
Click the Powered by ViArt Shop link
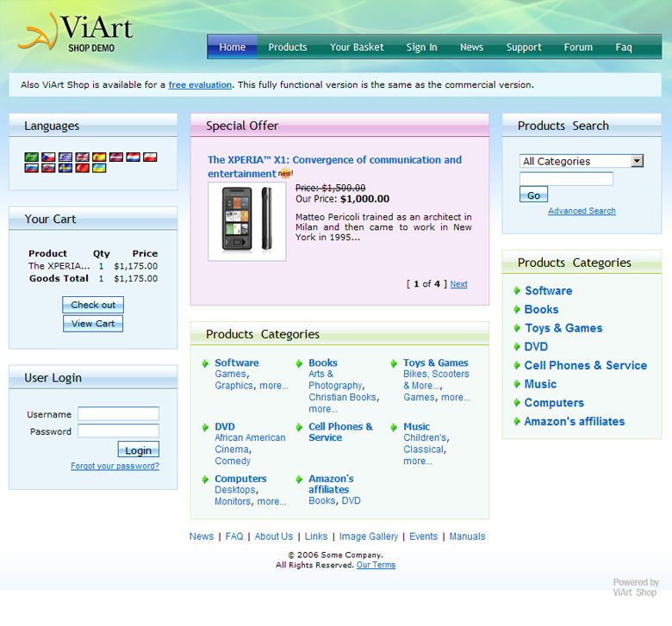tap(636, 587)
